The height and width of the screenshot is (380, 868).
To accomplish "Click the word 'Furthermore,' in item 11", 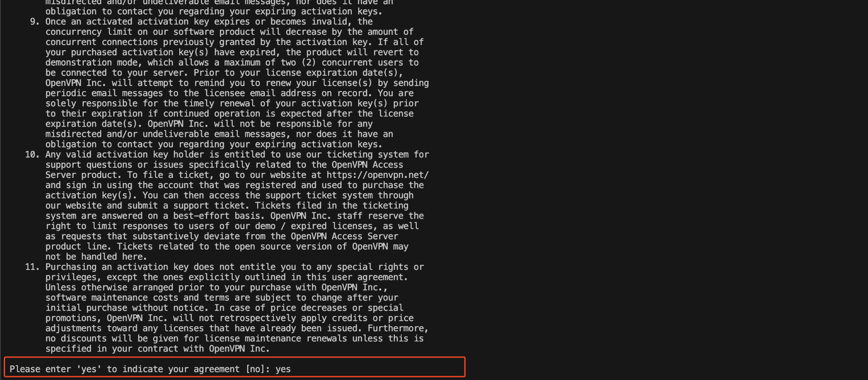I will pos(398,328).
